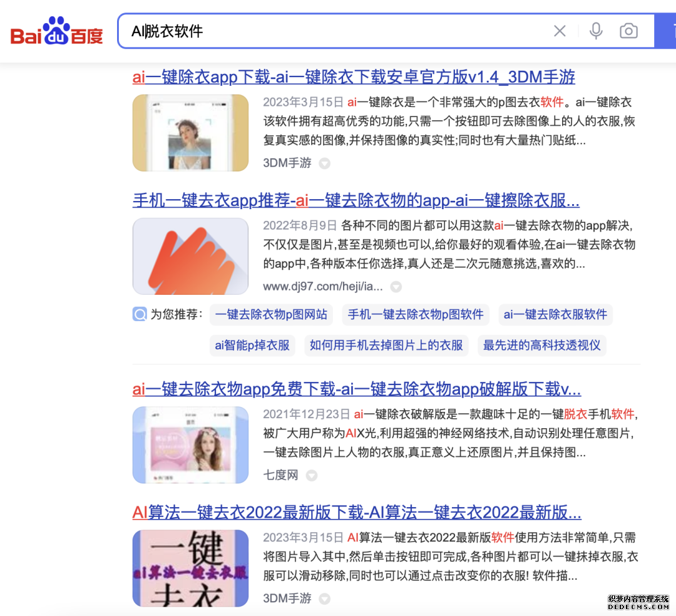Screen dimensions: 676x616
Task: Expand the dropdown arrow beside the bottom 3DM手游
Action: point(324,599)
